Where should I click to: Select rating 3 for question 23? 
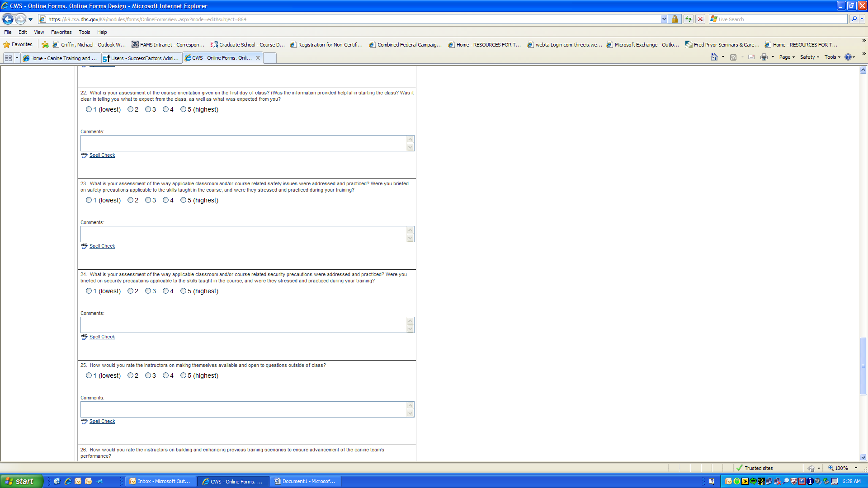[x=148, y=200]
